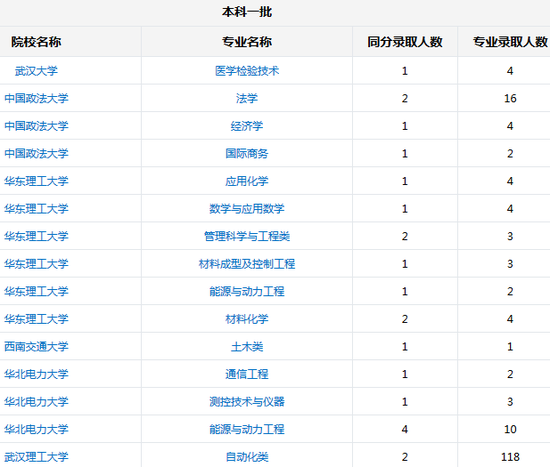Open the 法学 major link
The width and height of the screenshot is (550, 467).
pyautogui.click(x=247, y=99)
